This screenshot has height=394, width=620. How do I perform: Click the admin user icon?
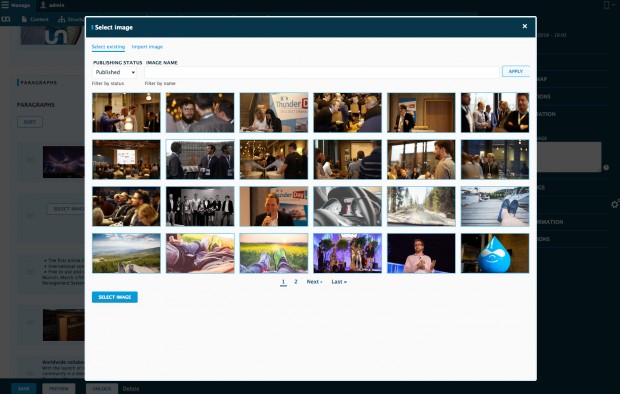point(43,5)
